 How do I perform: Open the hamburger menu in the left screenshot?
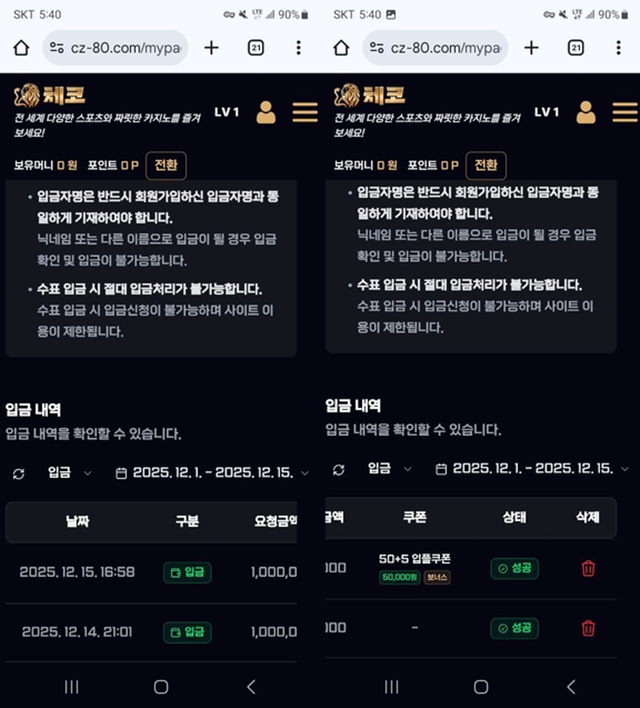pos(305,112)
